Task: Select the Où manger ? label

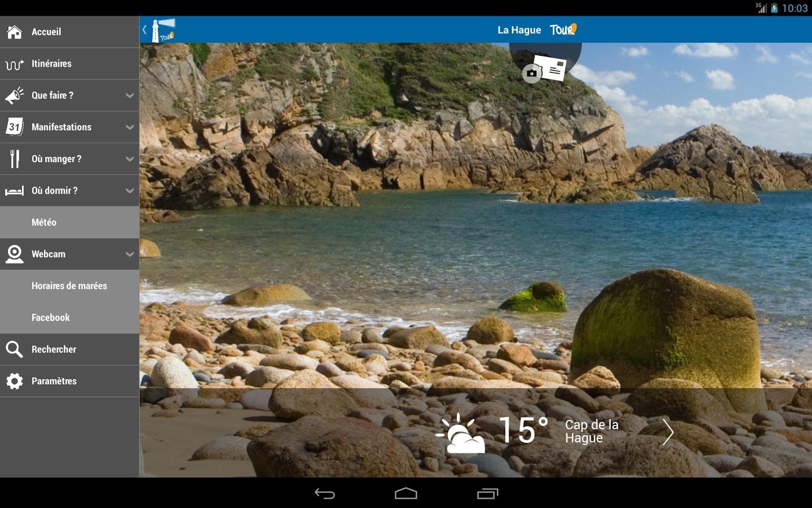Action: click(x=56, y=159)
